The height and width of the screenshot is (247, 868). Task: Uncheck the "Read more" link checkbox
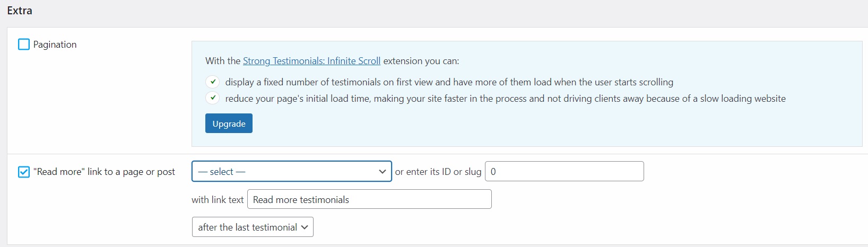point(24,172)
